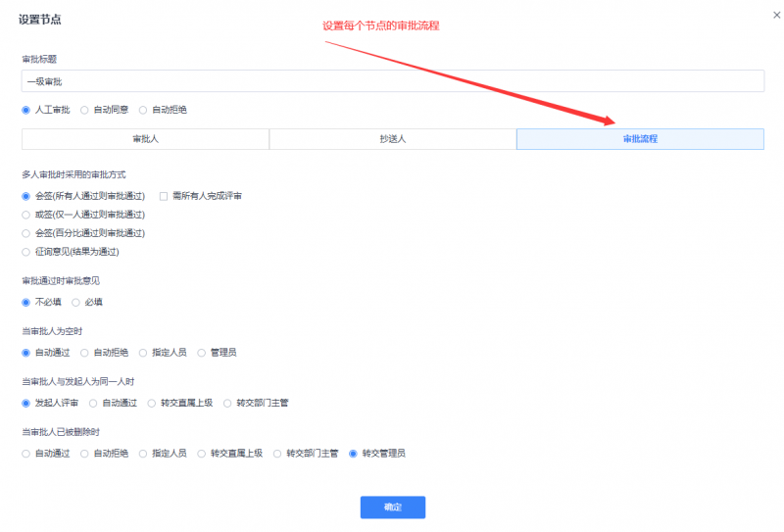Select 发起人评审 radio option
Image resolution: width=784 pixels, height=532 pixels.
tap(26, 403)
